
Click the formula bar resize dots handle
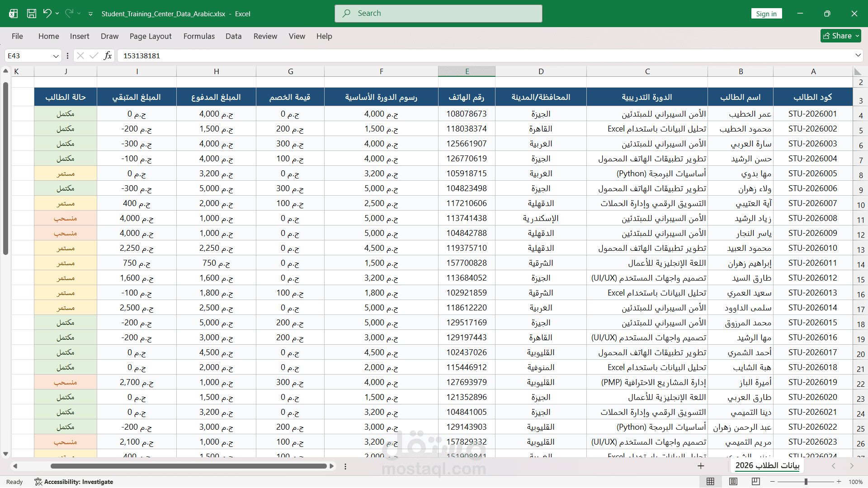coord(67,56)
